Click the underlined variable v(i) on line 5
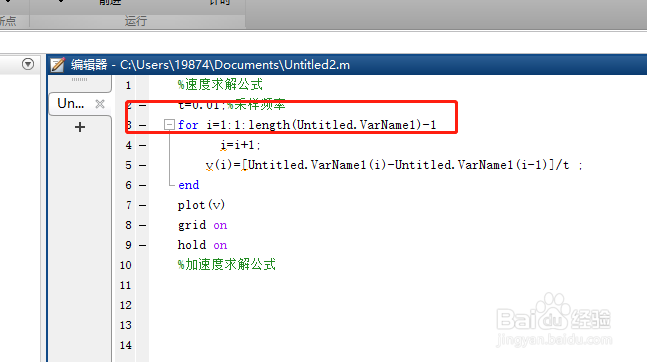This screenshot has width=647, height=362. [x=219, y=165]
